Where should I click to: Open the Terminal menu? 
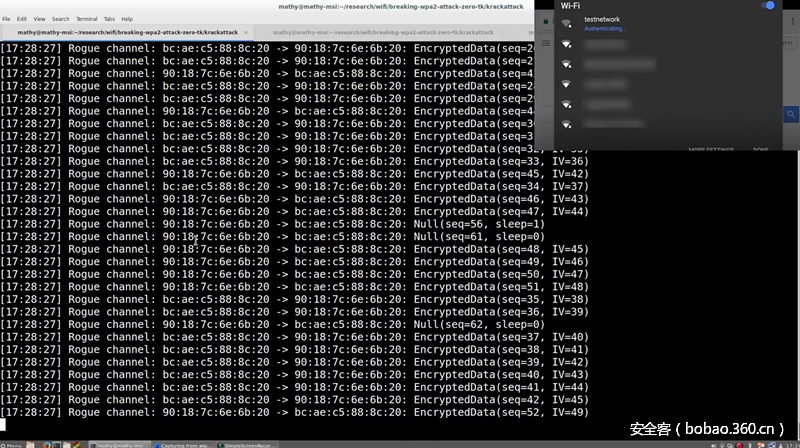point(87,19)
